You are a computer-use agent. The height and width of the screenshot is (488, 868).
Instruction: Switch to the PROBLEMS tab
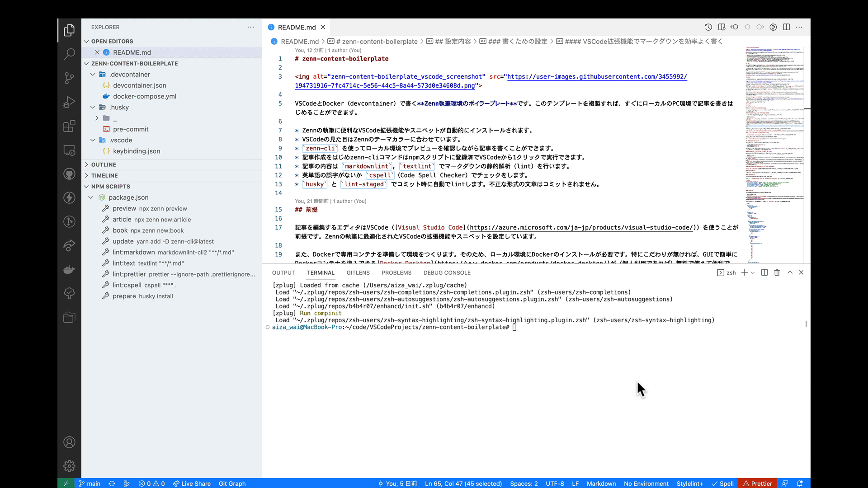pyautogui.click(x=396, y=272)
